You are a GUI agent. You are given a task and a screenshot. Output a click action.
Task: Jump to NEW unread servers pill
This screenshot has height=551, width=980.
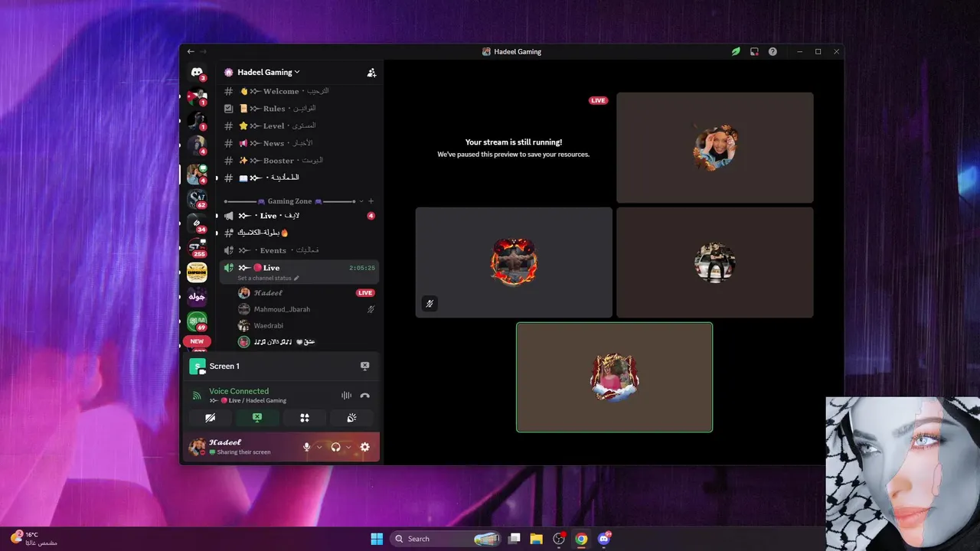197,341
